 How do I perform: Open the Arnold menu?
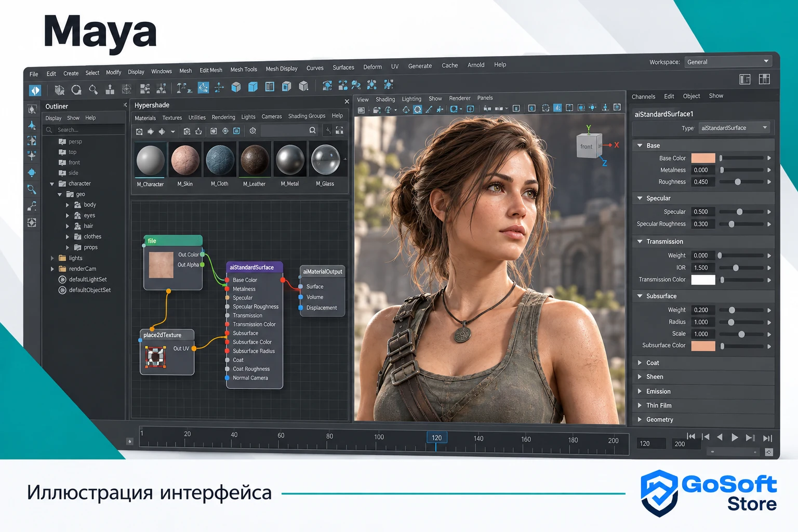[x=476, y=65]
